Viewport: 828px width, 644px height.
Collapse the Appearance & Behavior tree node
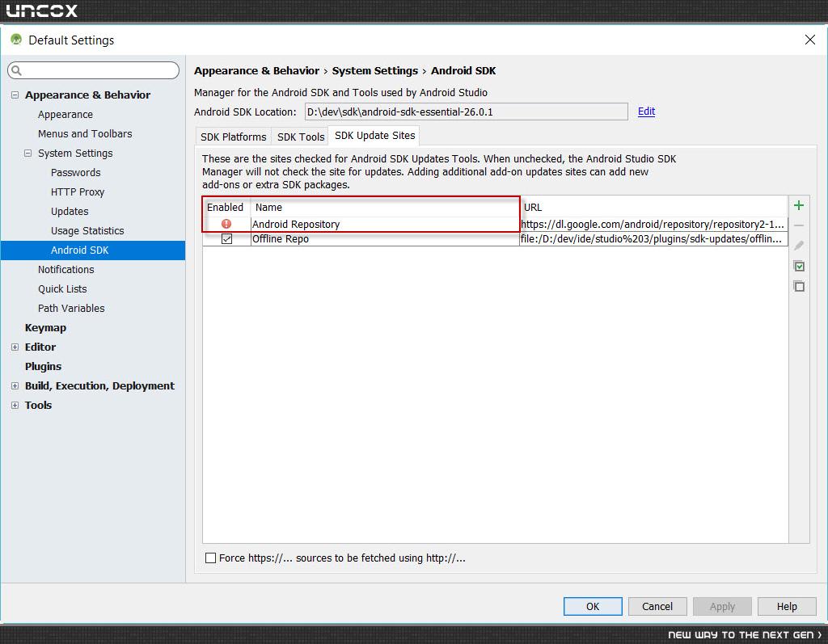click(x=15, y=95)
